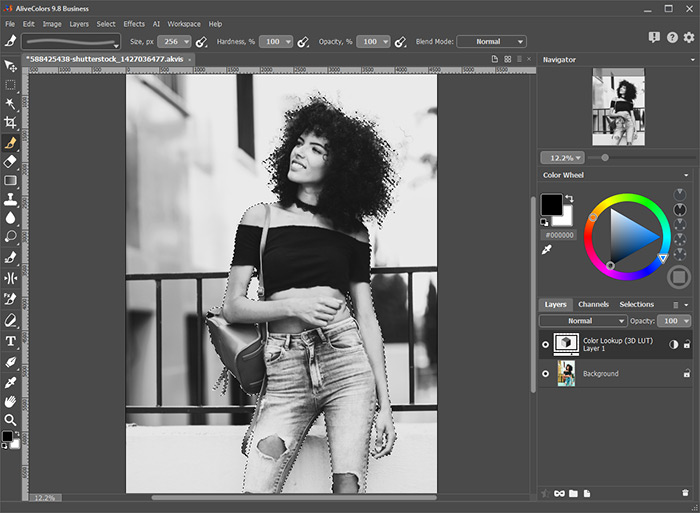The image size is (700, 513).
Task: Switch to the Selections tab
Action: pyautogui.click(x=636, y=304)
